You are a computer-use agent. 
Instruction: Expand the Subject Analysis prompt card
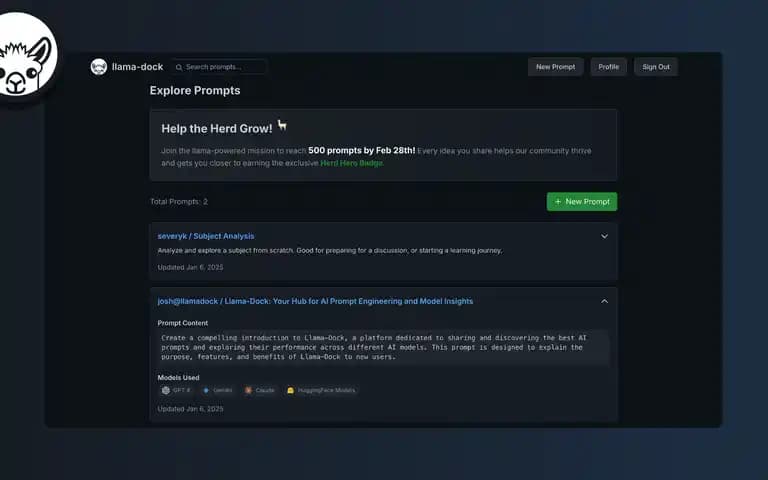(x=604, y=236)
